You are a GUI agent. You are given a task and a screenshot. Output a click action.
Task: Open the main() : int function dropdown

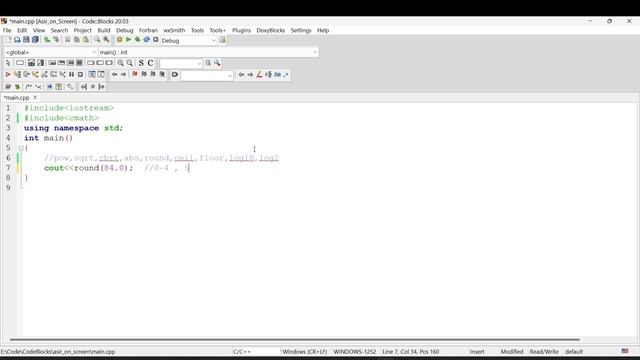pos(208,52)
